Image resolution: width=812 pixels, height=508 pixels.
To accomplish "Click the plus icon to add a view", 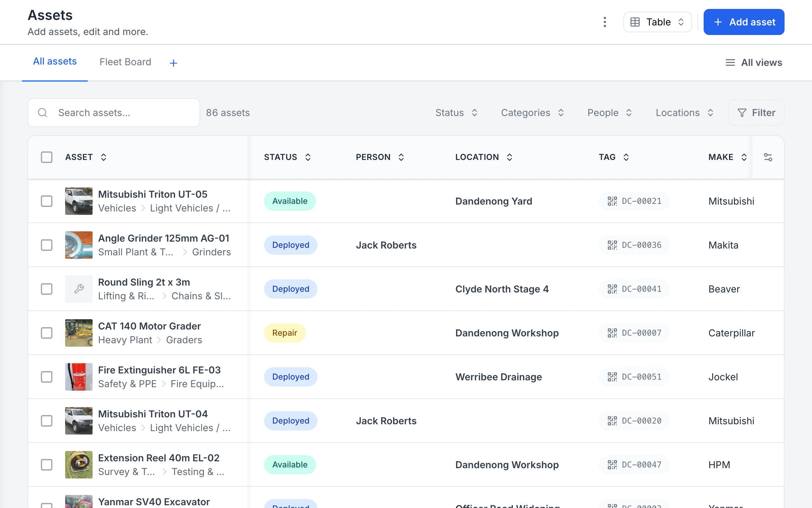I will (174, 63).
